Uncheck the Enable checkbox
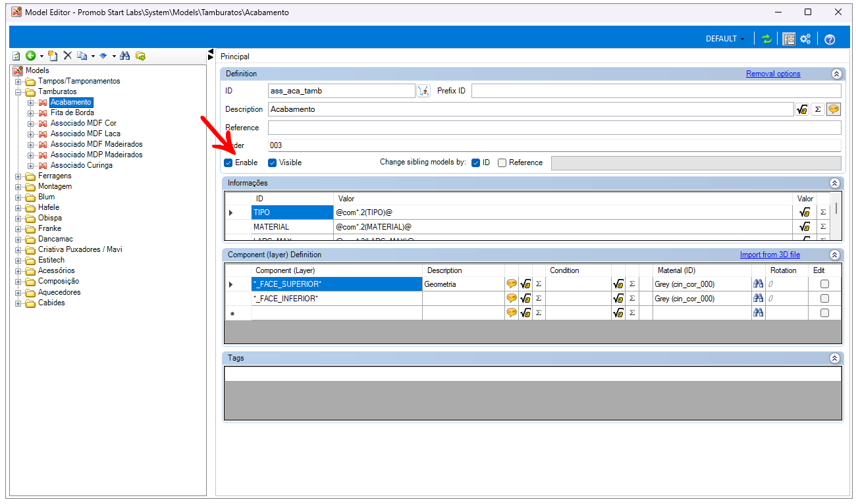 coord(228,163)
